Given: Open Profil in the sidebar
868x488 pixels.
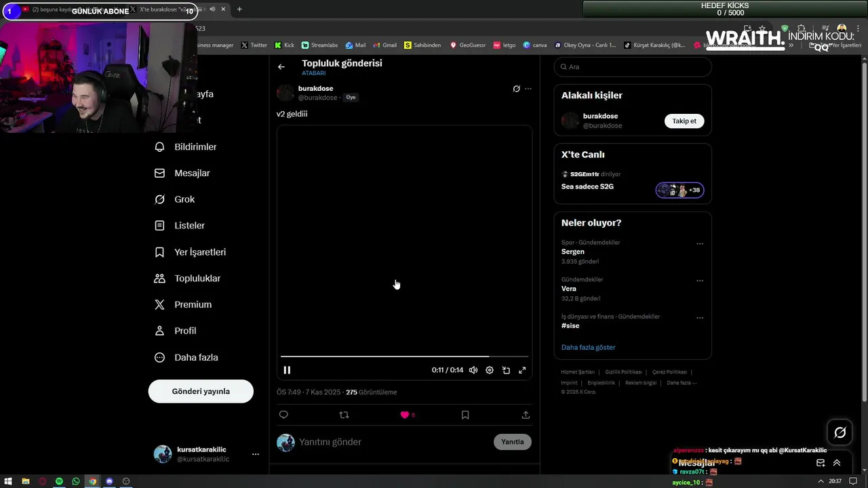Looking at the screenshot, I should click(x=176, y=331).
